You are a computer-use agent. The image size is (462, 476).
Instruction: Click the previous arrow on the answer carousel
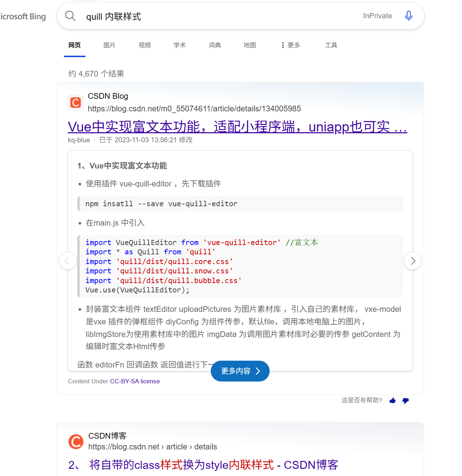68,261
